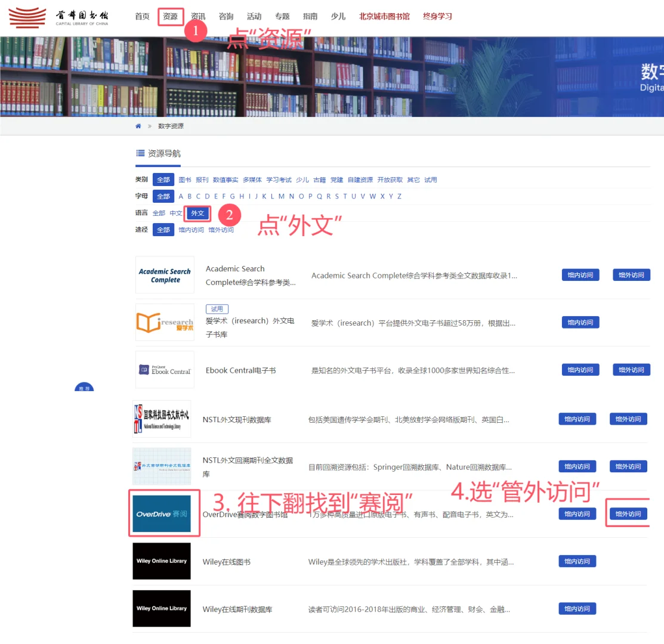Filter category by 自建资源

point(360,180)
